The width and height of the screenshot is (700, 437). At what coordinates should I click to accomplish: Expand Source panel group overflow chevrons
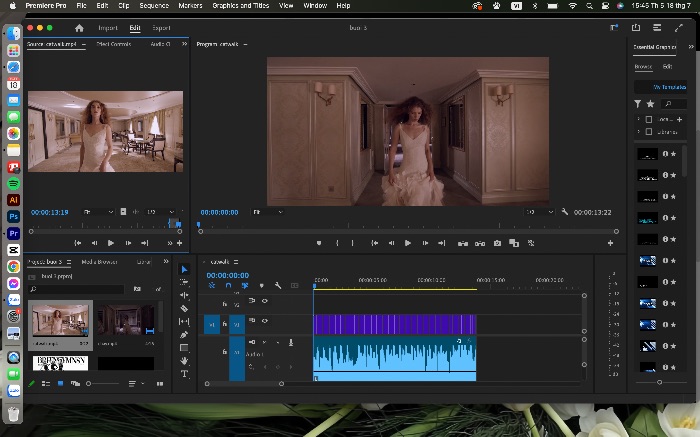pos(184,44)
